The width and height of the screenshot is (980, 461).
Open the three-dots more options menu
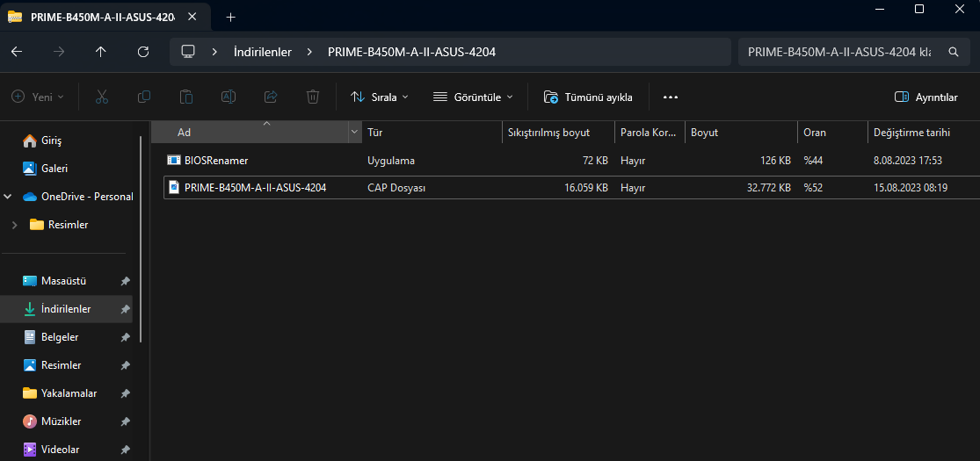pyautogui.click(x=671, y=97)
